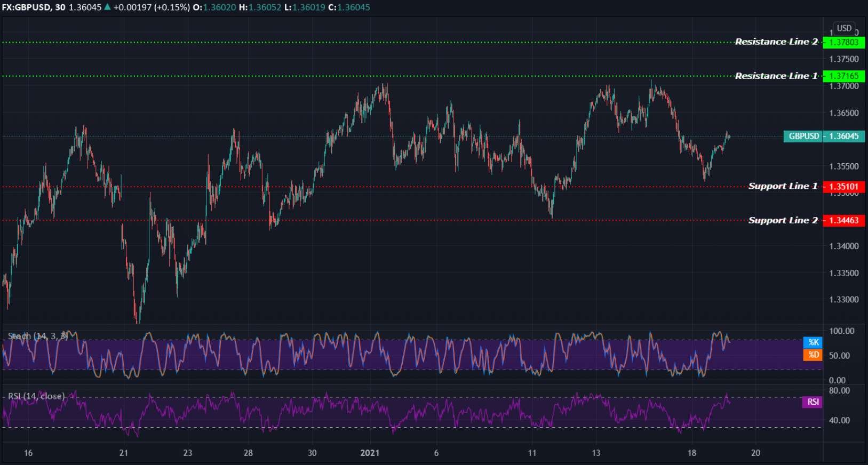Click the 50.00 Stoch scale value

click(839, 356)
